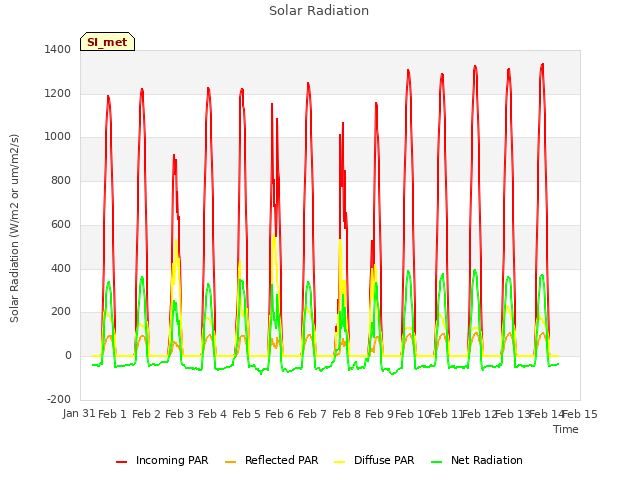The image size is (640, 480).
Task: Click the 400 y-axis tick label
Action: (x=61, y=269)
